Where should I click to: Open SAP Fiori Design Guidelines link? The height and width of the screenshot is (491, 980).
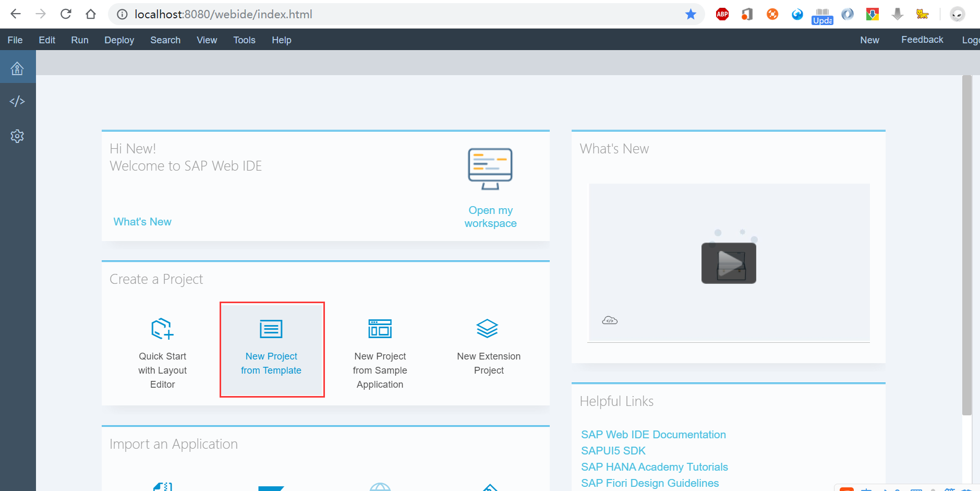650,483
